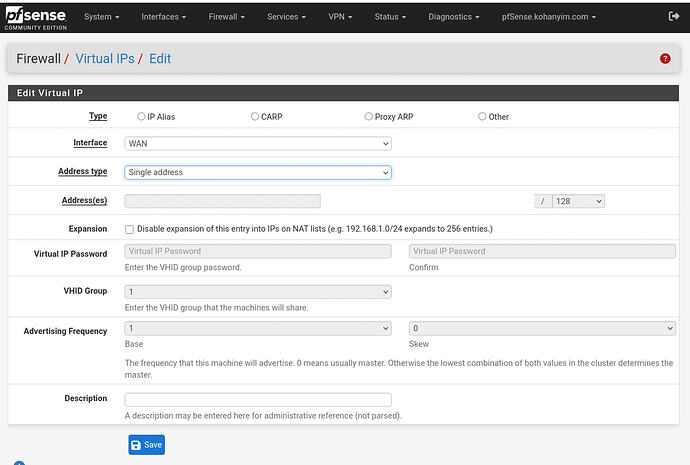Click the Address type field label
The image size is (690, 465).
(83, 171)
